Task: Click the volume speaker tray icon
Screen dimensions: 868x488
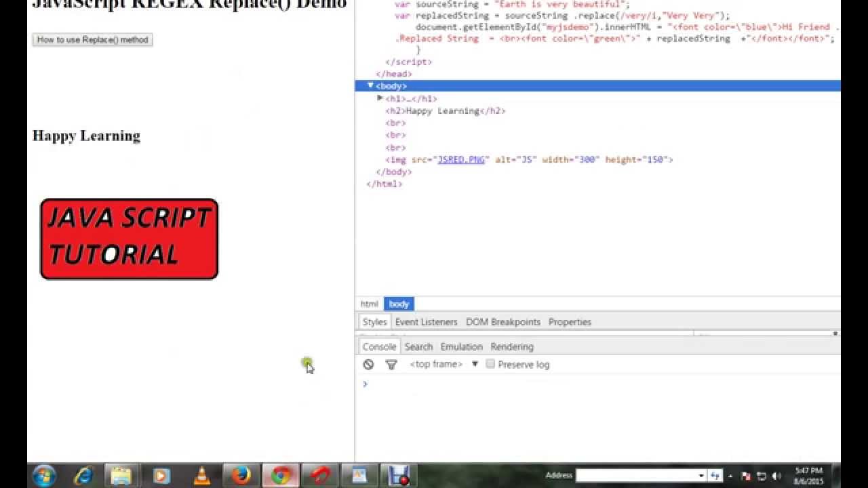Action: tap(776, 476)
